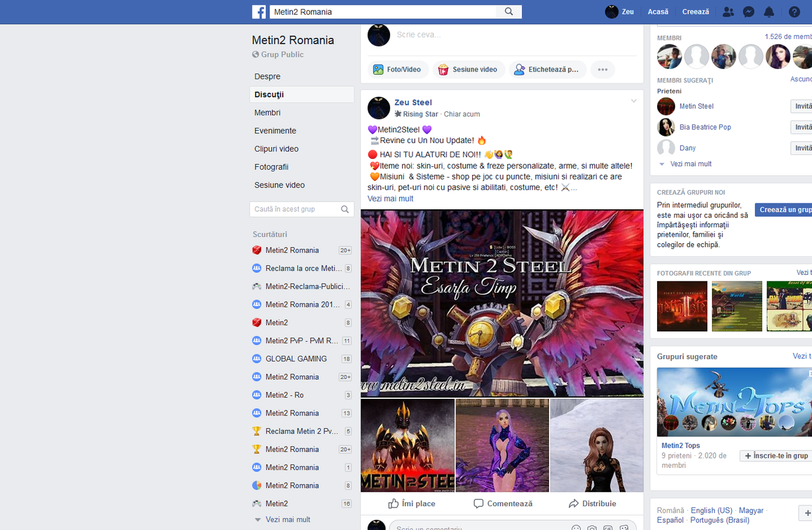Select Discuții tab in group menu
Screen dimensions: 812x530
pyautogui.click(x=301, y=95)
